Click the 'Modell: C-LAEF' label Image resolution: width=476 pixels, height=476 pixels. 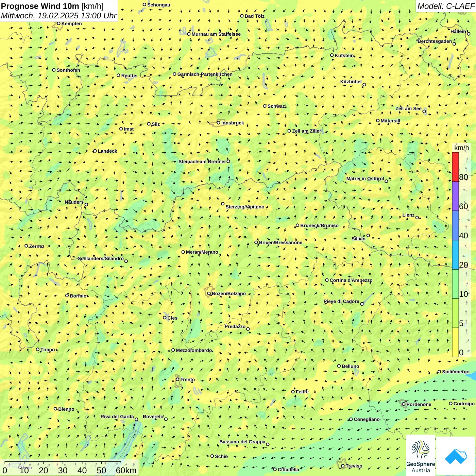[445, 6]
